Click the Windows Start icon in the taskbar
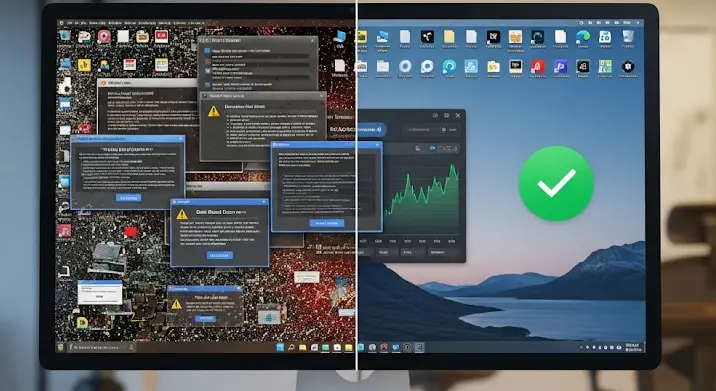Viewport: 716px width, 391px height. point(280,348)
